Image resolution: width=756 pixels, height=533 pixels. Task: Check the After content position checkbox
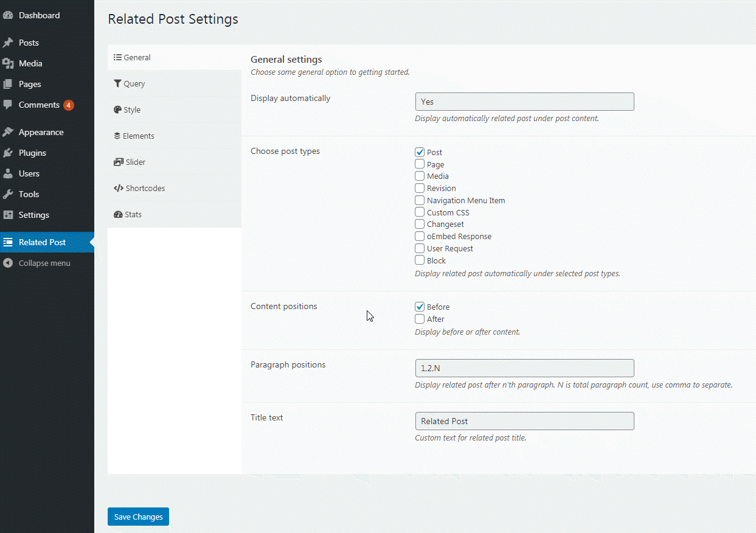[x=420, y=319]
